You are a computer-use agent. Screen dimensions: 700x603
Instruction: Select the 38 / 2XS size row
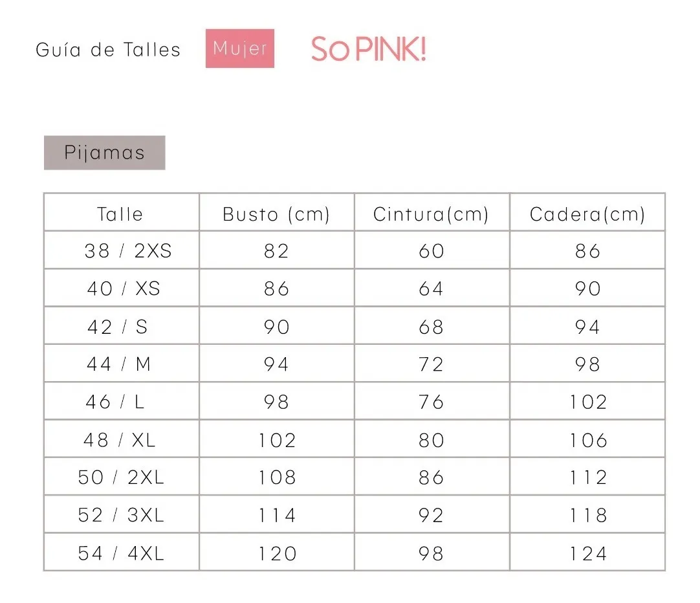[128, 251]
